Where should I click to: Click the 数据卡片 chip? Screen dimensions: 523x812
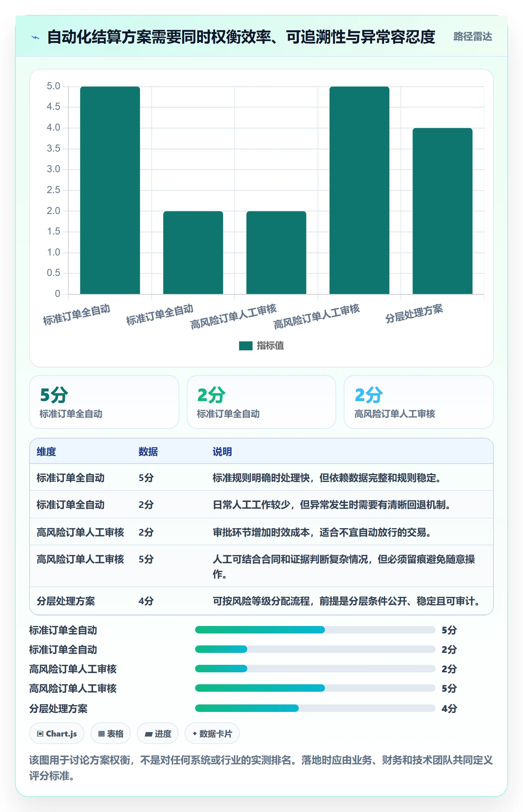coord(212,734)
